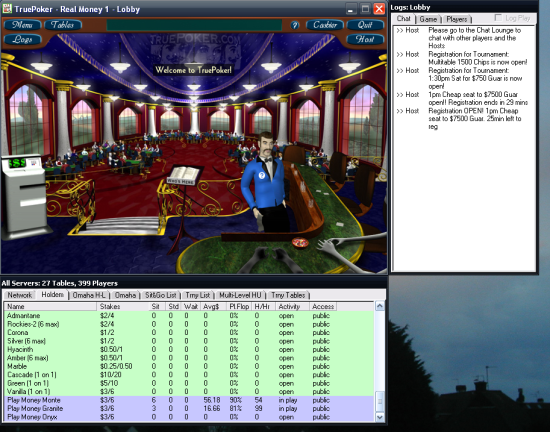Sort tables by Name column header
This screenshot has height=432, width=550.
(51, 306)
